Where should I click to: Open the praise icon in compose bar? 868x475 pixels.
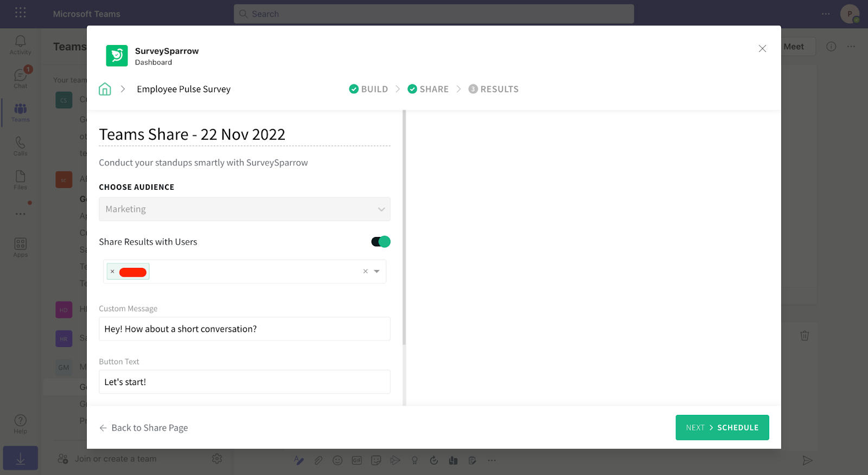pos(414,460)
